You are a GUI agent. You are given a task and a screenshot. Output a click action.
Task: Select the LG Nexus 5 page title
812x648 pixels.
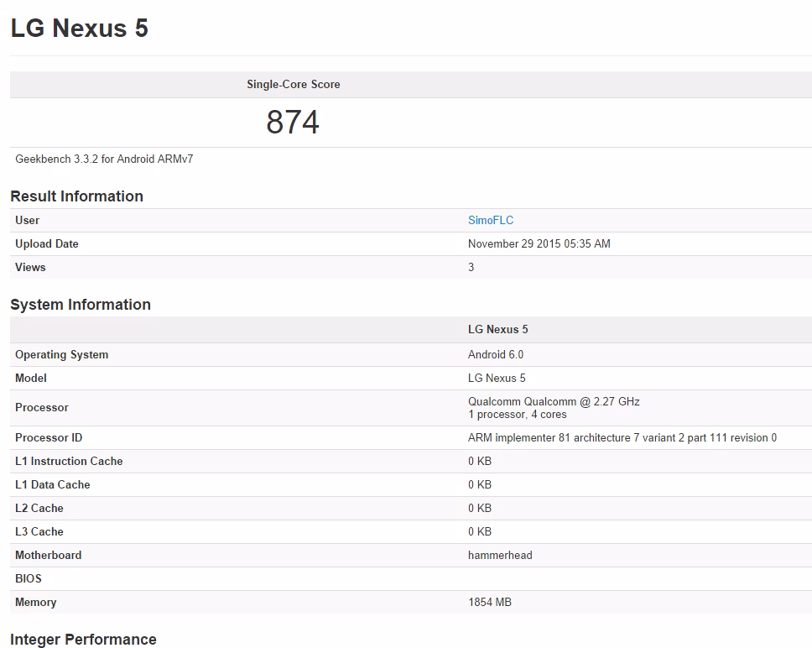pyautogui.click(x=80, y=28)
